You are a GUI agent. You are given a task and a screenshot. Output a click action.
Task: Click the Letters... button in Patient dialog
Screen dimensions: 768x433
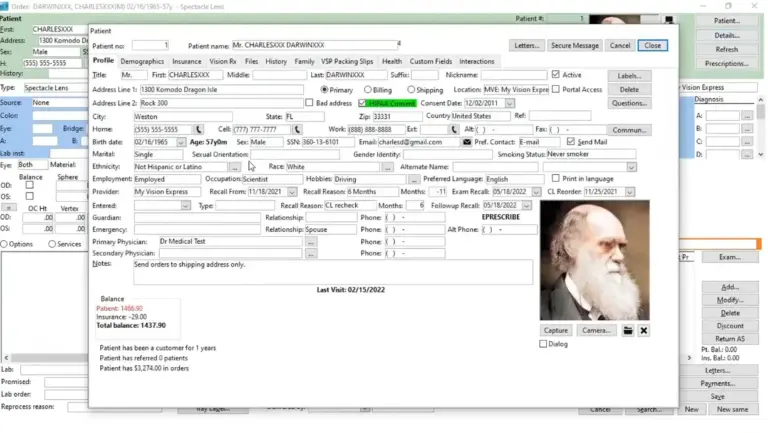(527, 46)
